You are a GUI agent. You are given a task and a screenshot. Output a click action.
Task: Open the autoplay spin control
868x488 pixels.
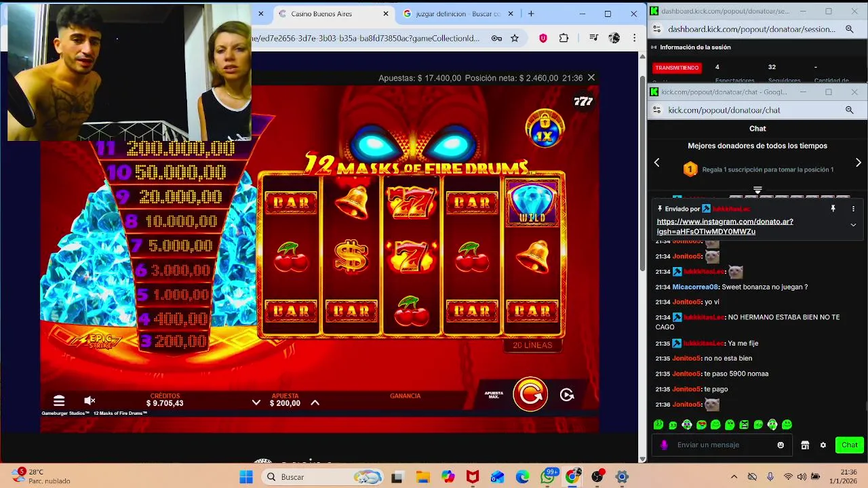[567, 394]
